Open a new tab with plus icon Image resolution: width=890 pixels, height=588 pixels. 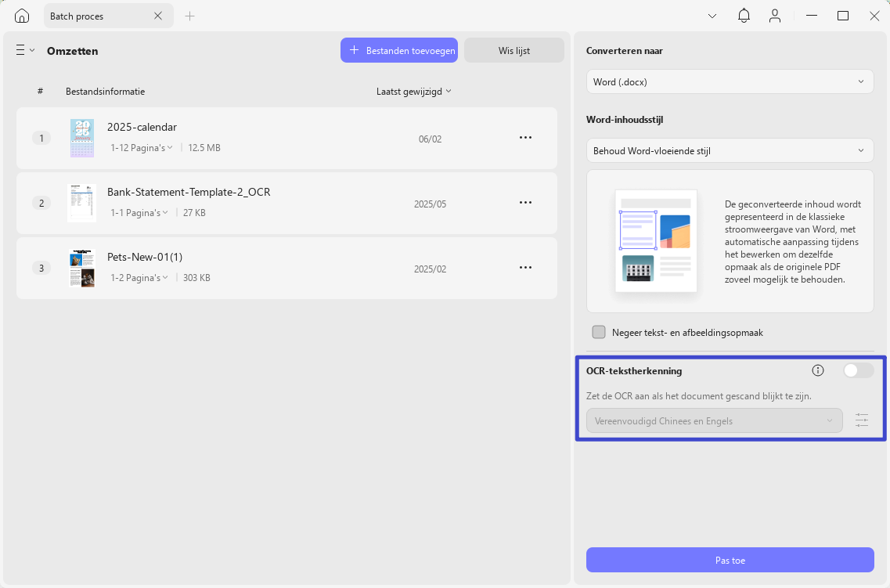click(x=189, y=16)
